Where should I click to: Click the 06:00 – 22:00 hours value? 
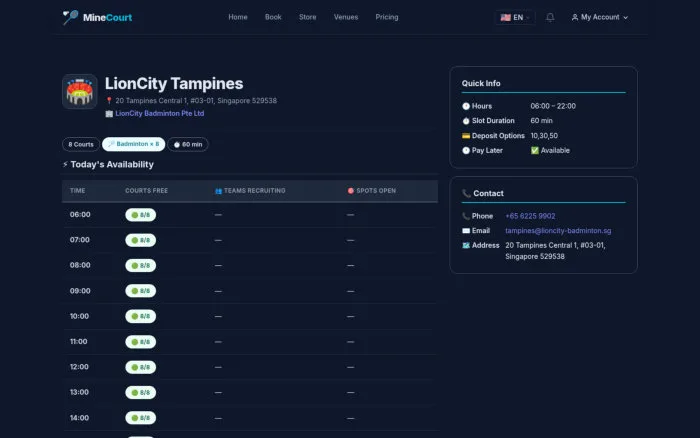click(553, 106)
